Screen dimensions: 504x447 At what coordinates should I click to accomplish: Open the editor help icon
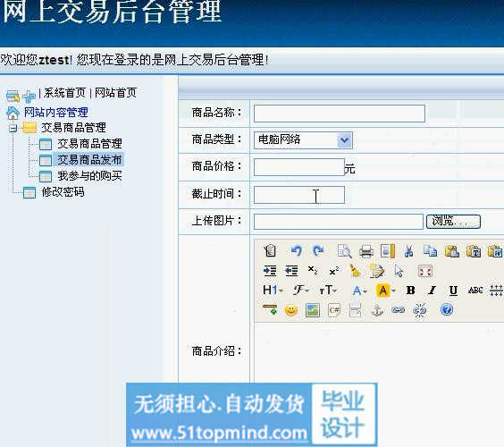point(447,309)
